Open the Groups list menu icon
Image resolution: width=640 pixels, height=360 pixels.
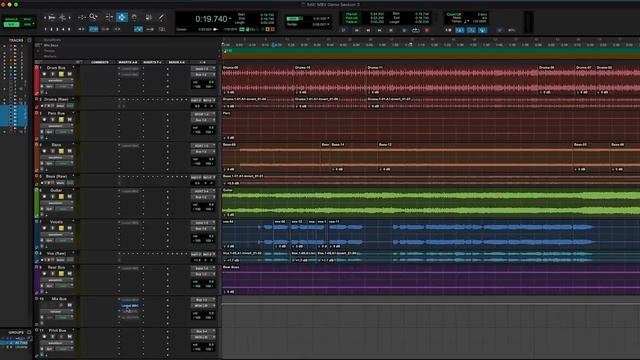[x=29, y=332]
